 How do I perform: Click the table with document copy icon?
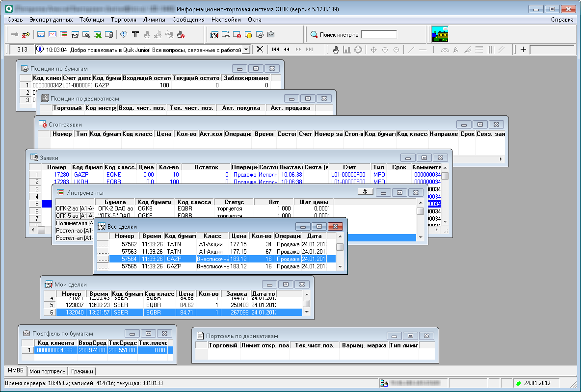[x=109, y=35]
